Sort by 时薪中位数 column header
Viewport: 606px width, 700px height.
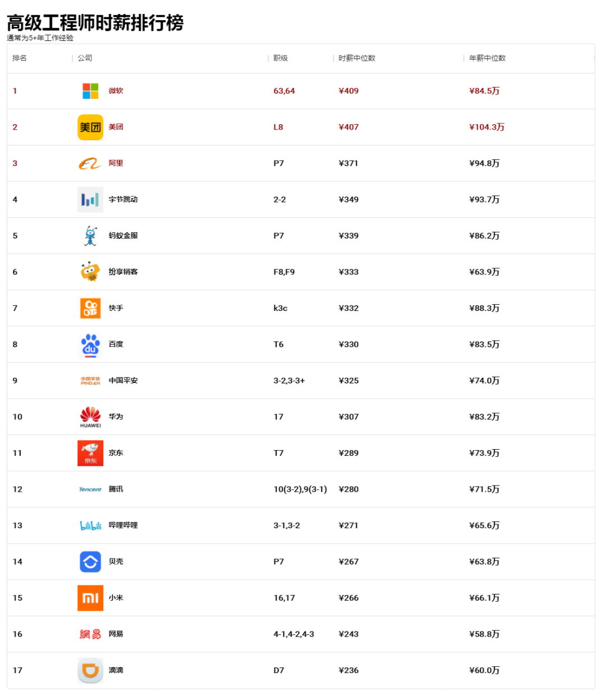(x=357, y=58)
